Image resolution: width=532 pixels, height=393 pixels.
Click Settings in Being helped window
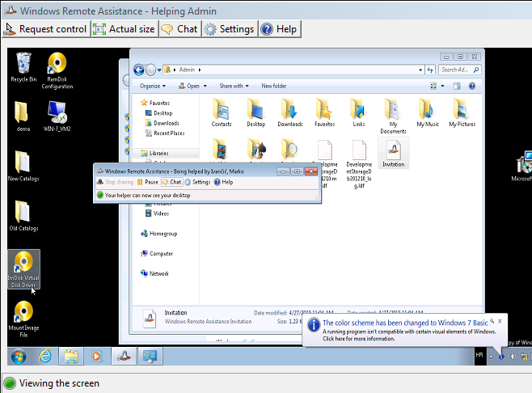(197, 182)
